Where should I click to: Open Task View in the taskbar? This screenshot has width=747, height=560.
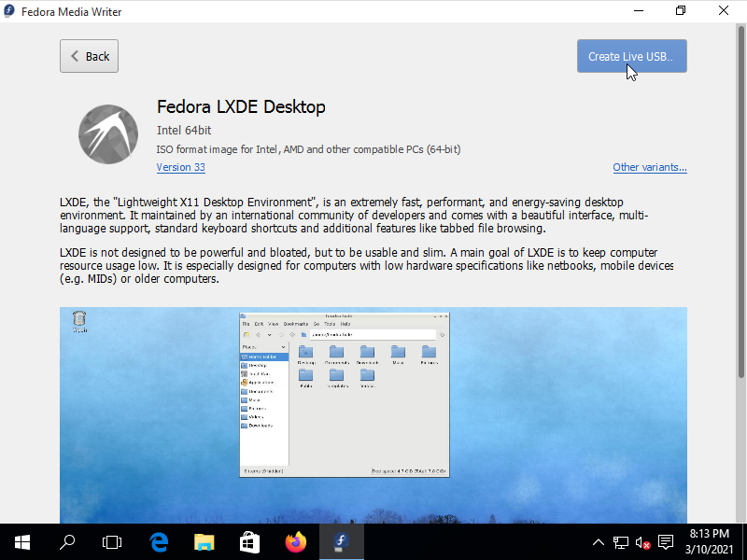click(112, 542)
